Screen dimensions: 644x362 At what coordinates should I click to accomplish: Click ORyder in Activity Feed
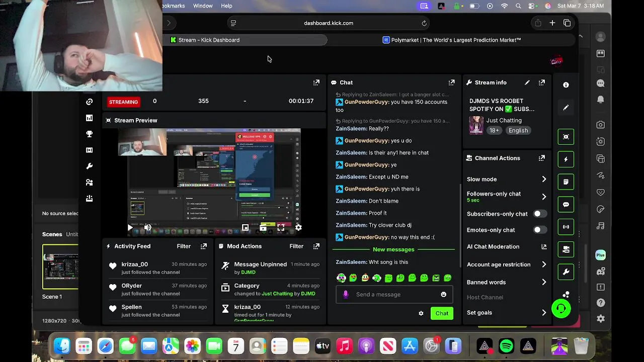point(131,286)
